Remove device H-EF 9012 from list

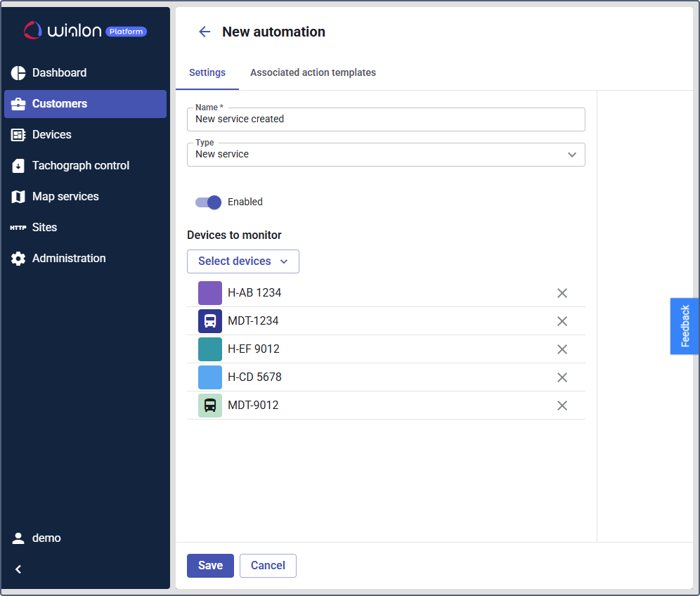(562, 349)
